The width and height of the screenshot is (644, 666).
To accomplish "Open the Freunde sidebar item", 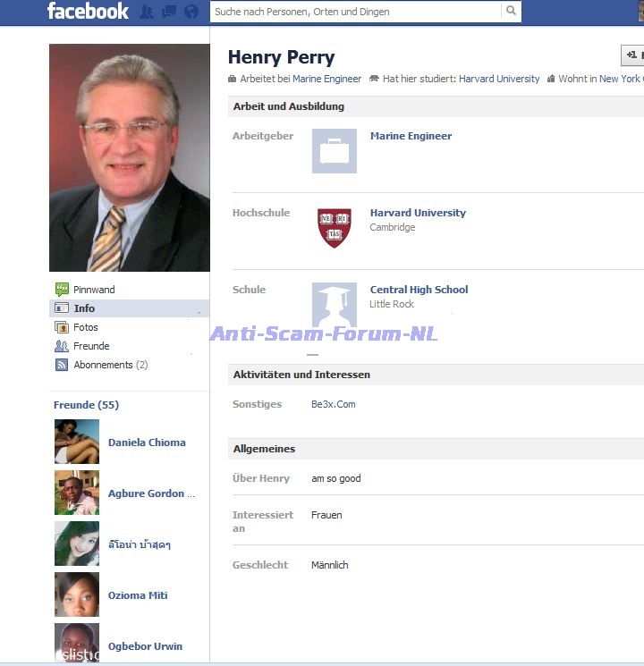I will pos(91,346).
